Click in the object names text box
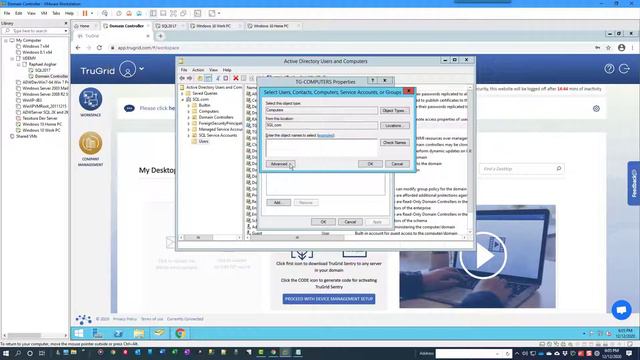Image resolution: width=640 pixels, height=360 pixels. [322, 147]
